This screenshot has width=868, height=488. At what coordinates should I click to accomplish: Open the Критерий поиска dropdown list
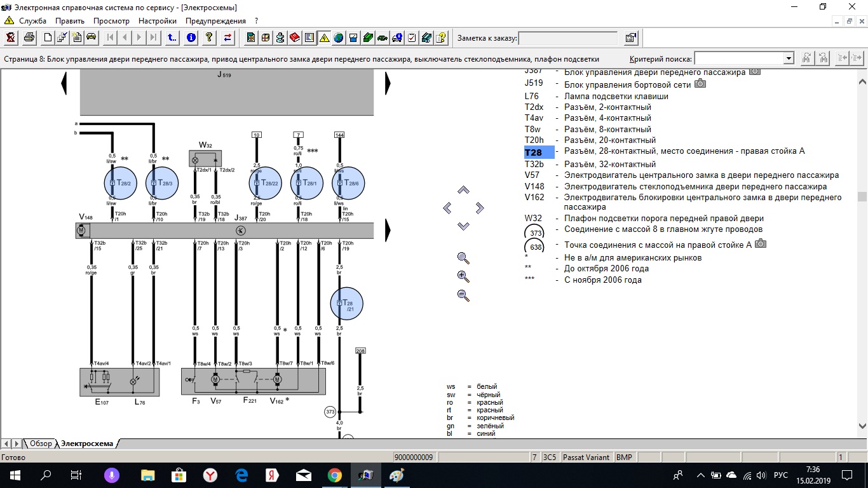789,58
